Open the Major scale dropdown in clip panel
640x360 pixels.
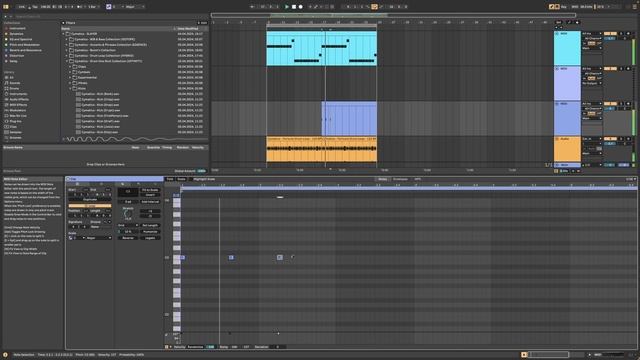tap(98, 238)
